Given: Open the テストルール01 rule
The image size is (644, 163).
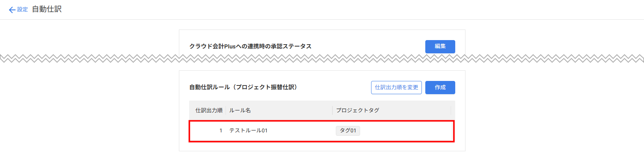Looking at the screenshot, I should click(248, 130).
